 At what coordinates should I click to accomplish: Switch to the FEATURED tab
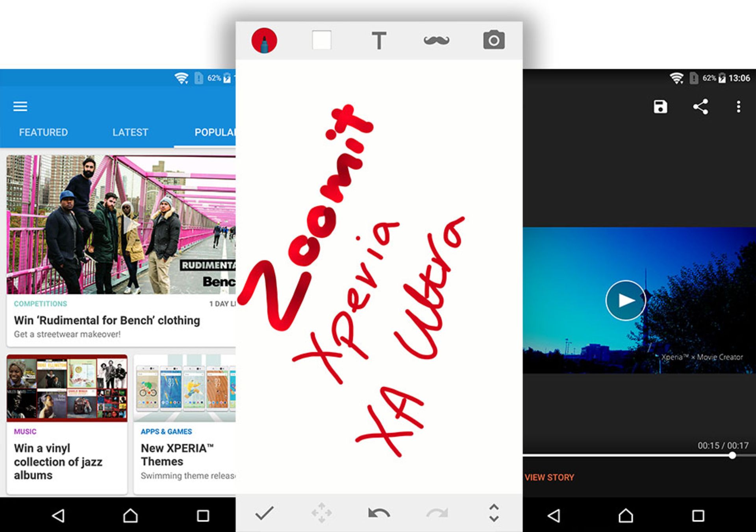[43, 132]
